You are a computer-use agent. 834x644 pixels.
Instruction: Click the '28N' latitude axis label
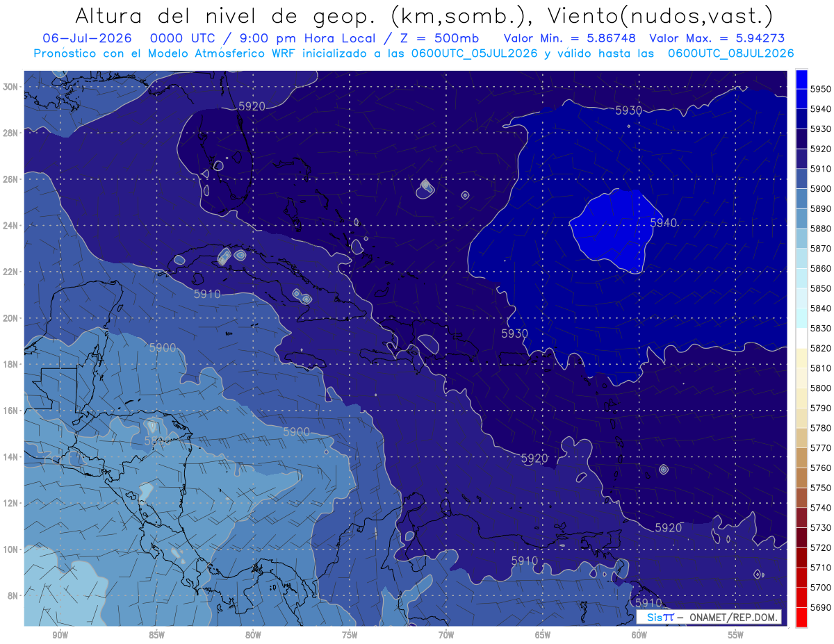click(10, 132)
